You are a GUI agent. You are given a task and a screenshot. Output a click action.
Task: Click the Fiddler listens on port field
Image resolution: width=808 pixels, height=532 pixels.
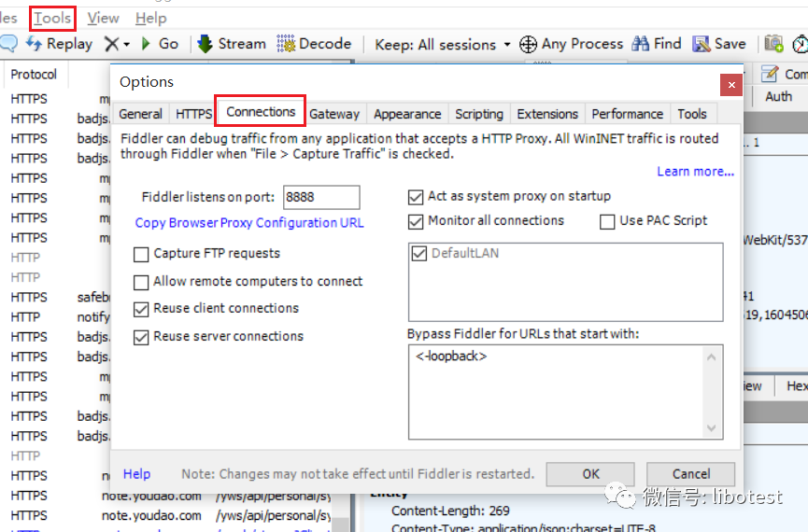pos(321,197)
